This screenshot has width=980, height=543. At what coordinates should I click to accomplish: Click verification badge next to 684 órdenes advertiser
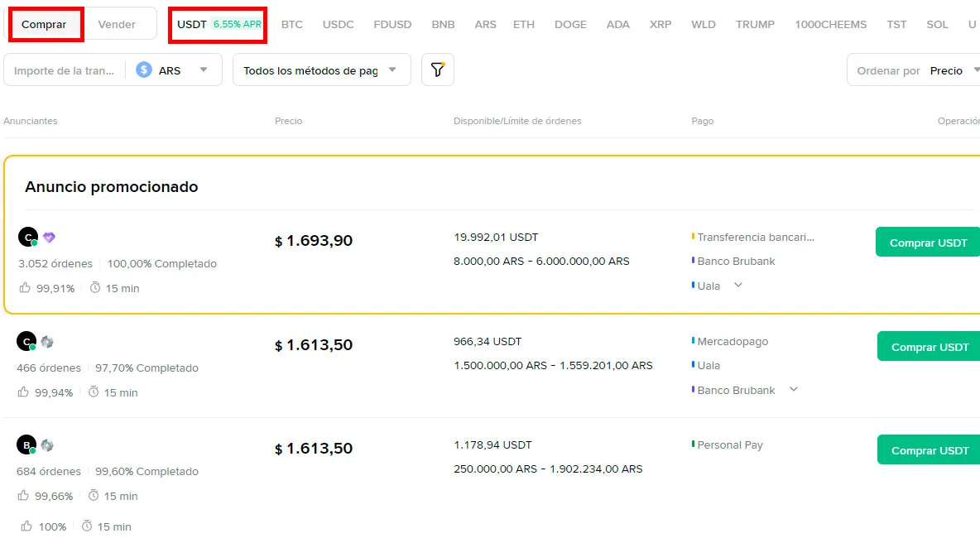coord(47,445)
